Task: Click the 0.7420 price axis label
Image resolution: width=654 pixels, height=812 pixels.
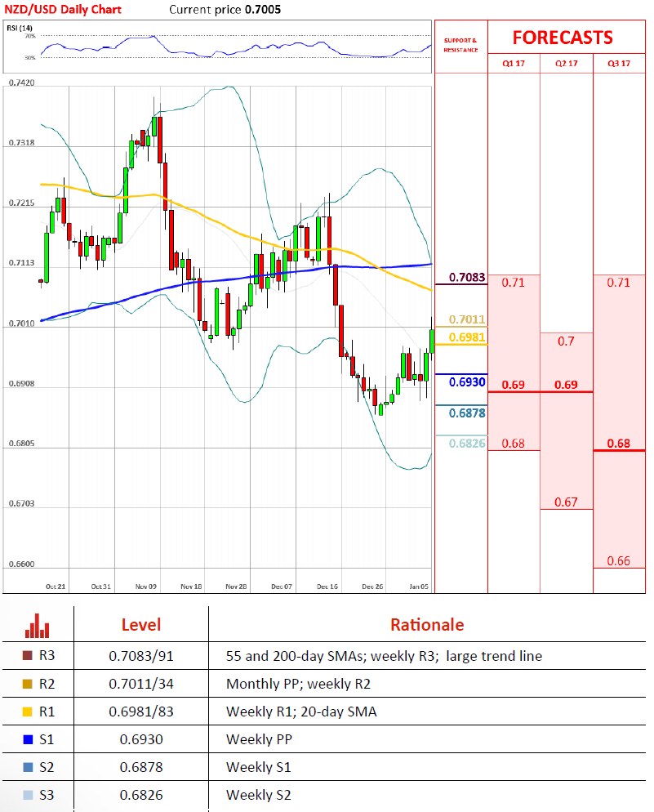Action: point(22,83)
